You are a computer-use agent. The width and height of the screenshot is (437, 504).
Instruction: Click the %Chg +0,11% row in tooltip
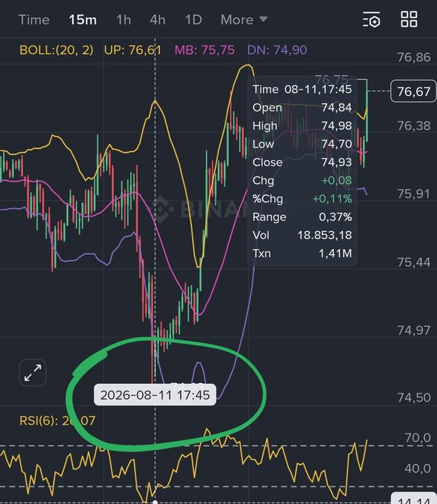(302, 199)
